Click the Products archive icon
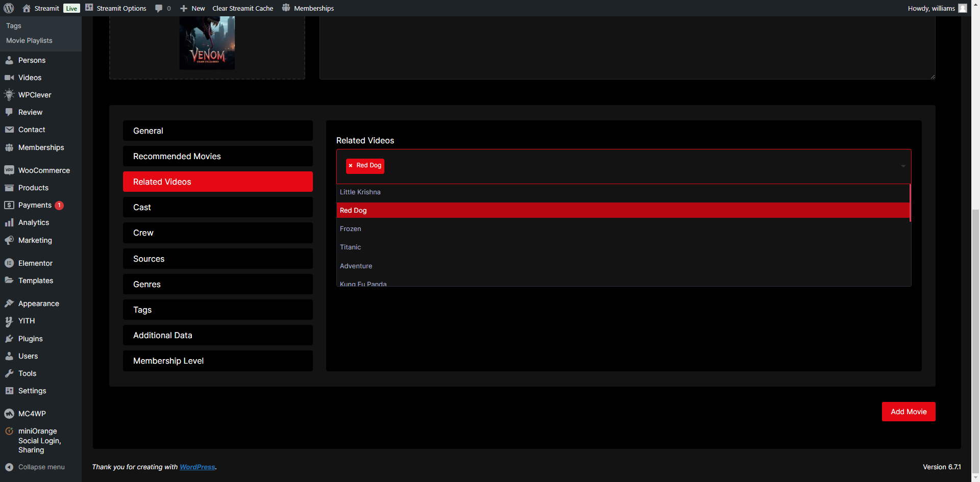The height and width of the screenshot is (482, 980). tap(9, 188)
